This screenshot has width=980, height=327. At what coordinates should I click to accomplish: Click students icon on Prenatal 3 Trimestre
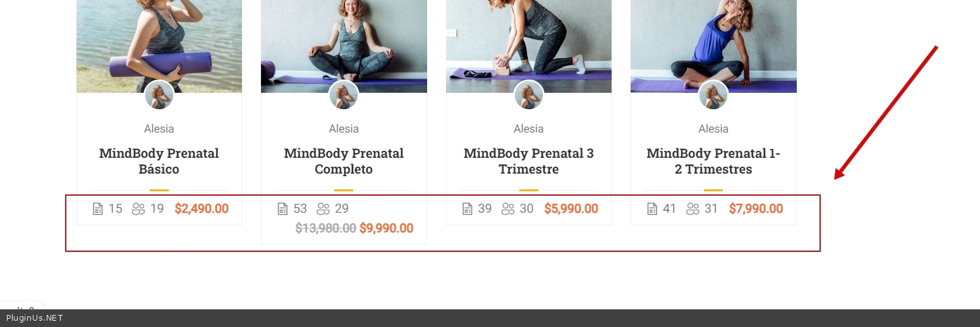point(508,209)
